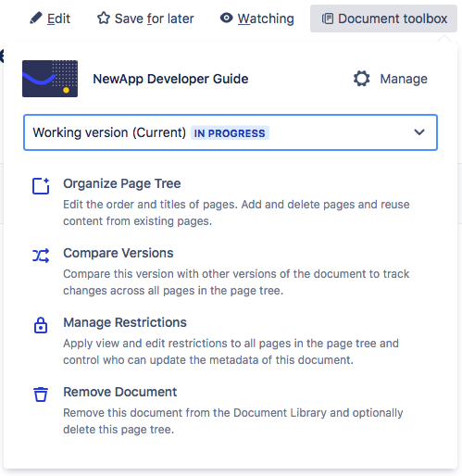The width and height of the screenshot is (462, 476).
Task: Click the Save for later star icon
Action: (104, 18)
